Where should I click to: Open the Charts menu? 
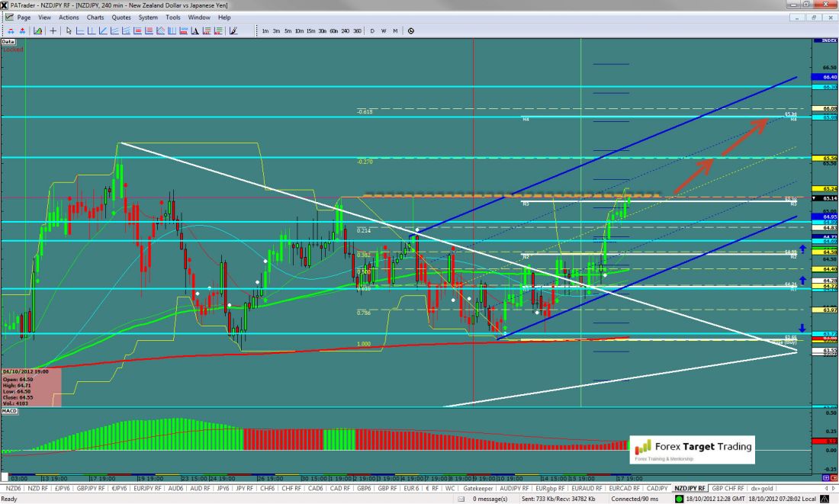click(95, 17)
